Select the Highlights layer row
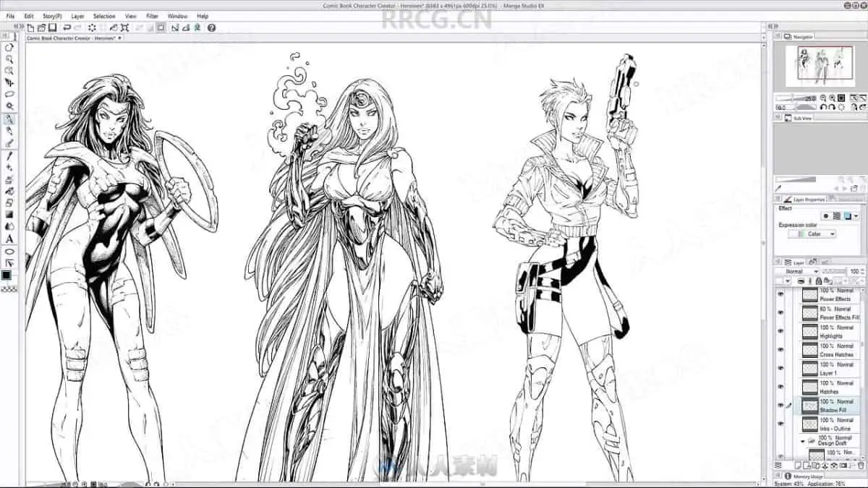This screenshot has width=868, height=488. tap(829, 332)
